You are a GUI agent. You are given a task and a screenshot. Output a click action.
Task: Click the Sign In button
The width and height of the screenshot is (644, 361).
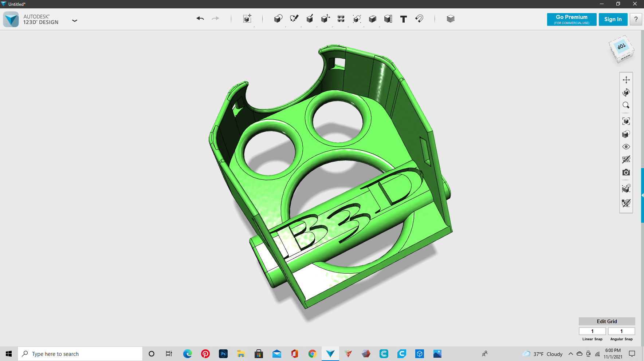[x=613, y=19]
